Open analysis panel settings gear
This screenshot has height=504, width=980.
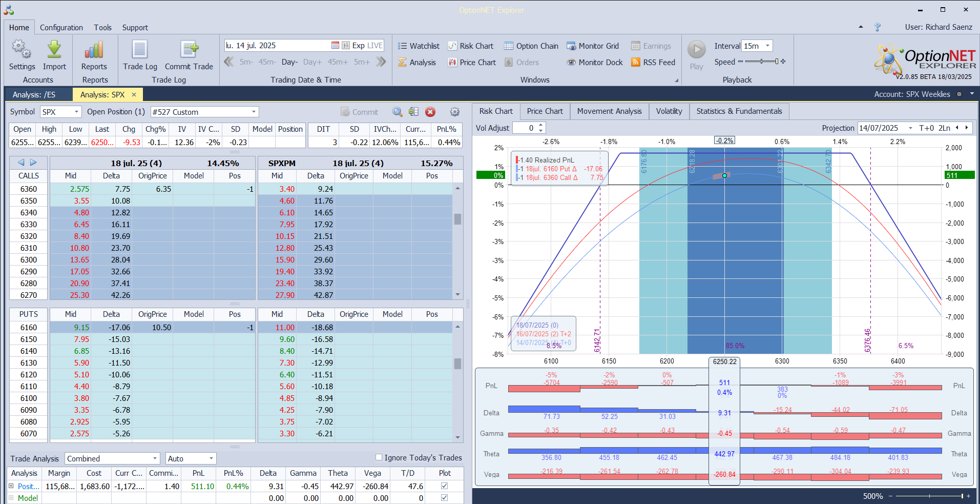coord(454,112)
